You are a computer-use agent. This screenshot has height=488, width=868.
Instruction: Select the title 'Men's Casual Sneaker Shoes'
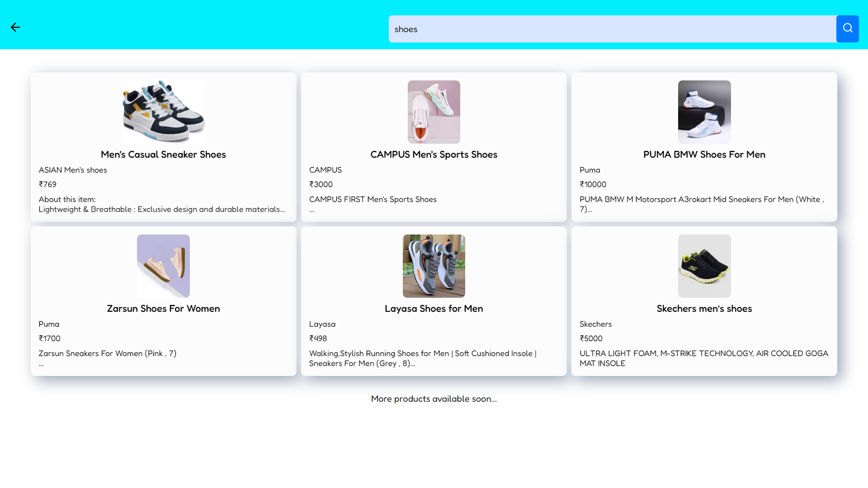pyautogui.click(x=163, y=155)
